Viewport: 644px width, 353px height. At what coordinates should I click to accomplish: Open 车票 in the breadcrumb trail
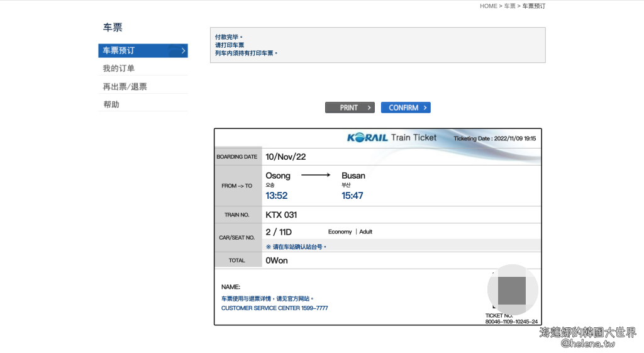pyautogui.click(x=509, y=6)
